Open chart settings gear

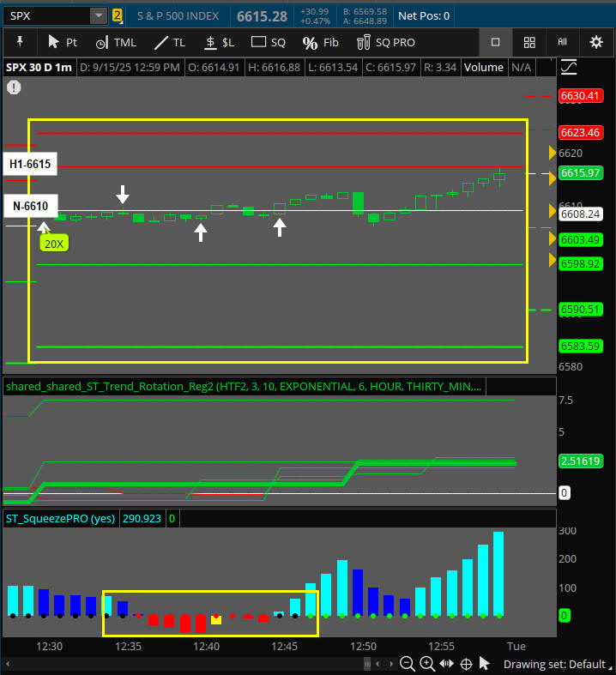[596, 42]
